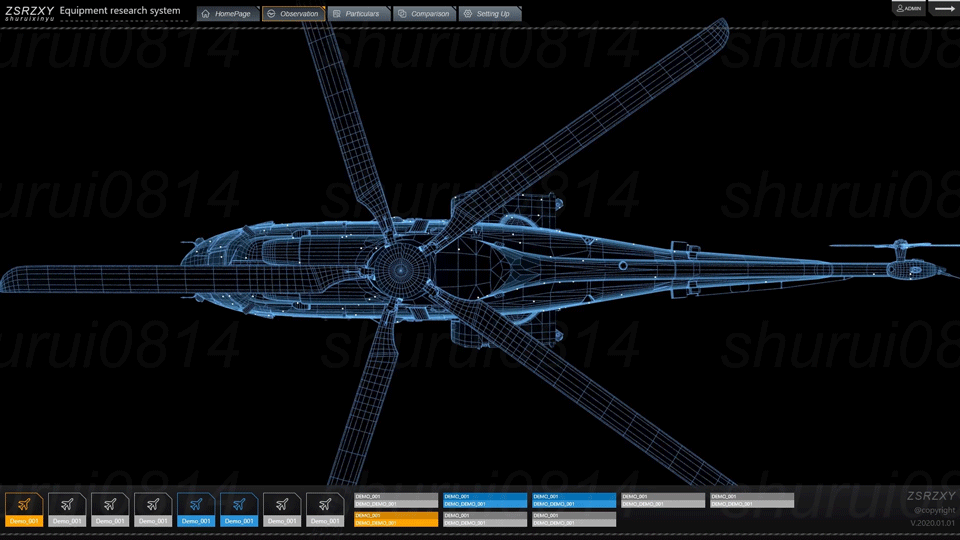This screenshot has width=960, height=540.
Task: Open the Particulars tab
Action: 359,13
